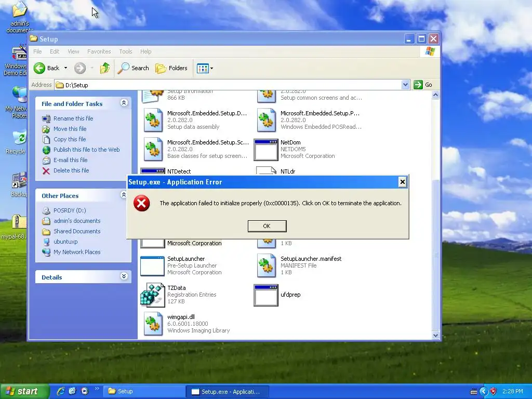Open the File menu
532x399 pixels.
pyautogui.click(x=37, y=51)
